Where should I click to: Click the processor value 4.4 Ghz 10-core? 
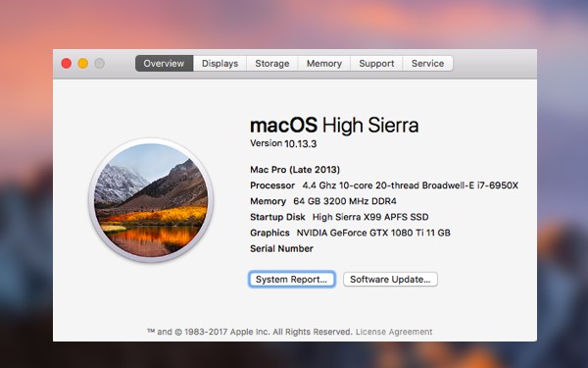[x=411, y=185]
